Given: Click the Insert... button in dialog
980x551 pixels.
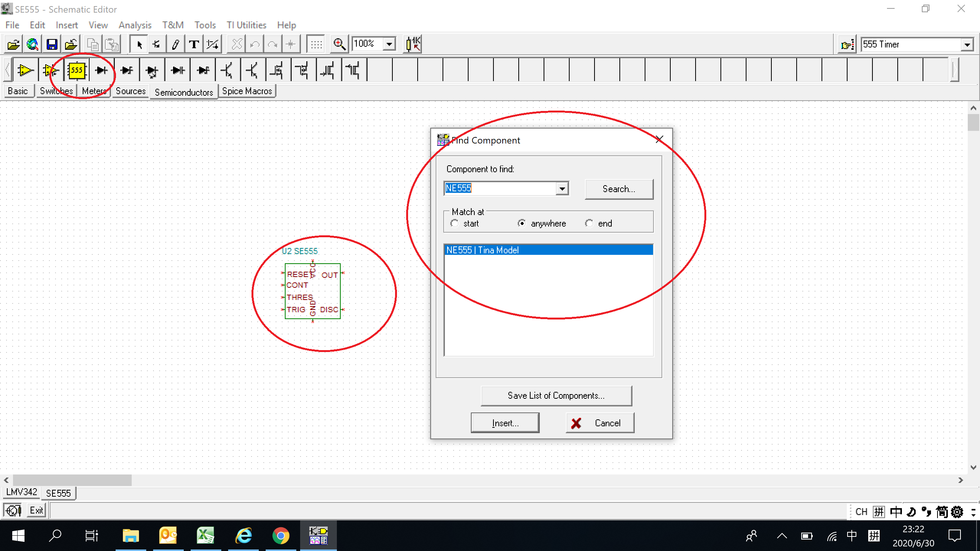Looking at the screenshot, I should pyautogui.click(x=505, y=423).
